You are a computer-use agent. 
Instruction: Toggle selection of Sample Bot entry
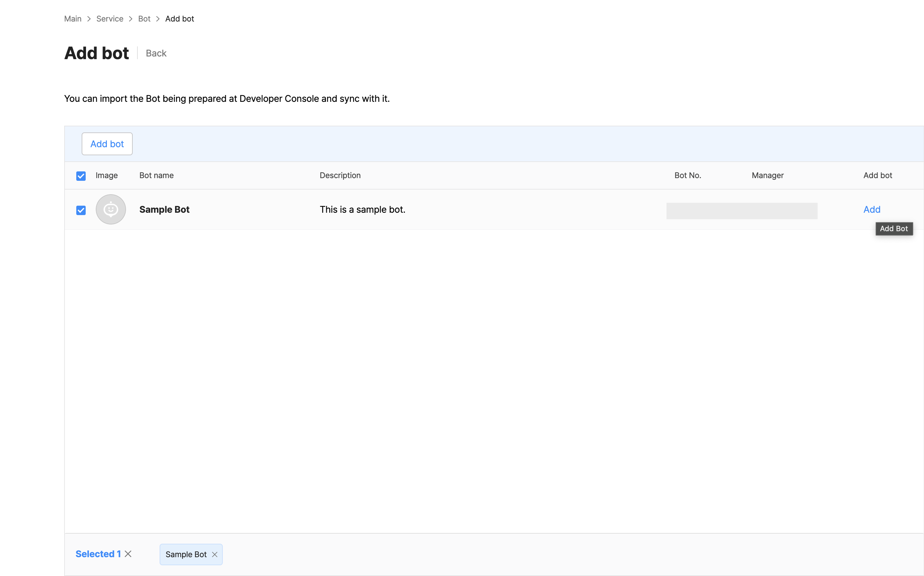[x=81, y=210]
